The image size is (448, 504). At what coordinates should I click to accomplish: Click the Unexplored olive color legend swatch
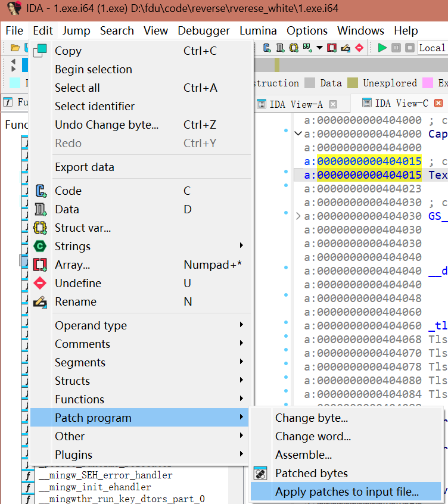[353, 83]
